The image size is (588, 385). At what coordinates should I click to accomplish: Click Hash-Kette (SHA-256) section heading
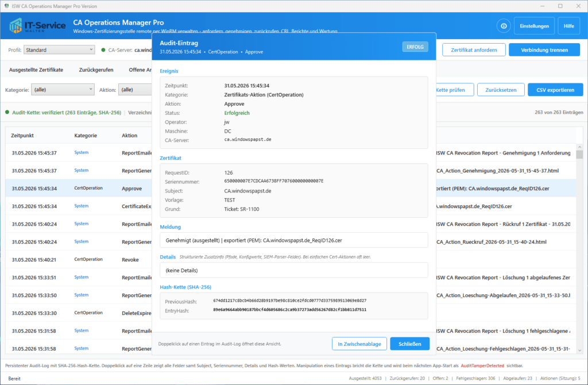[x=185, y=287]
